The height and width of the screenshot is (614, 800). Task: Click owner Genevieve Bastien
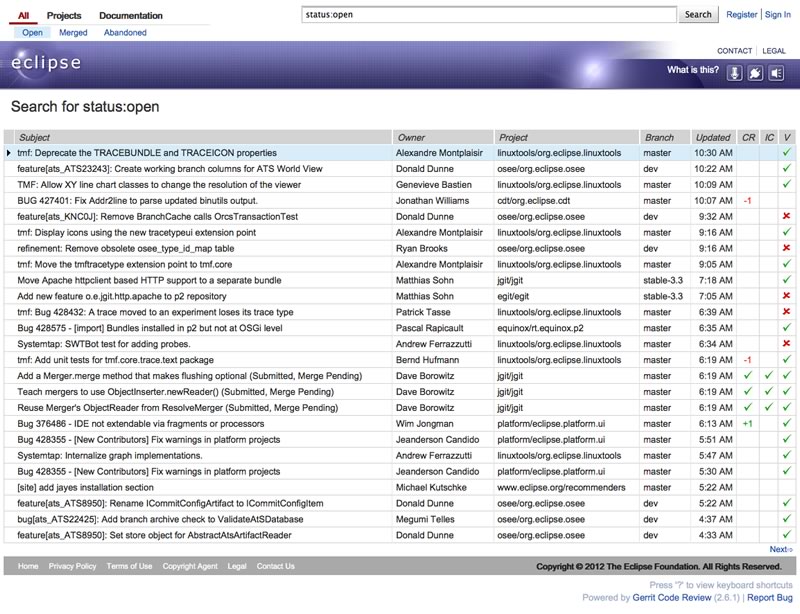pos(436,185)
